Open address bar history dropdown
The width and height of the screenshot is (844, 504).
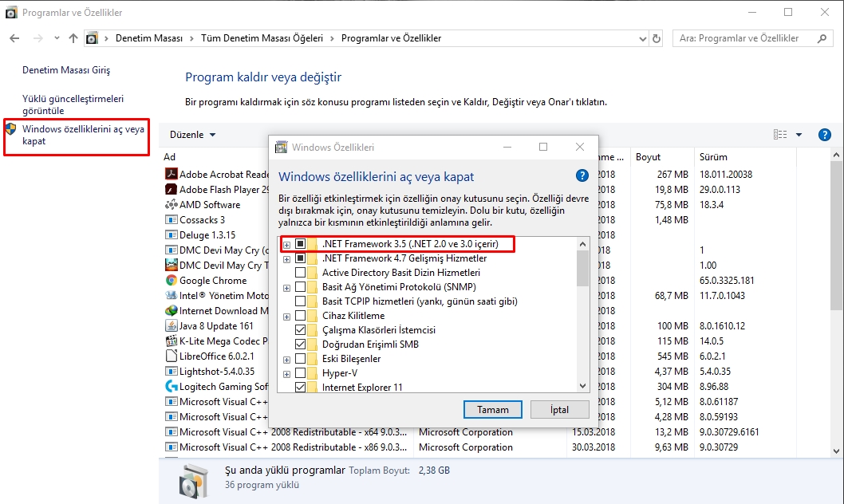point(643,39)
